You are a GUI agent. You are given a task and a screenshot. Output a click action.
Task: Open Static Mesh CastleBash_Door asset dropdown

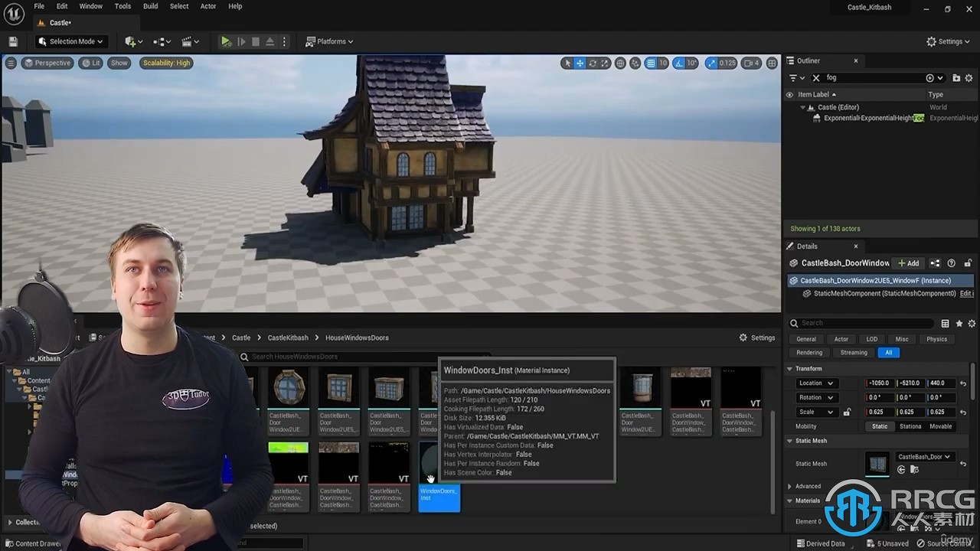(924, 457)
